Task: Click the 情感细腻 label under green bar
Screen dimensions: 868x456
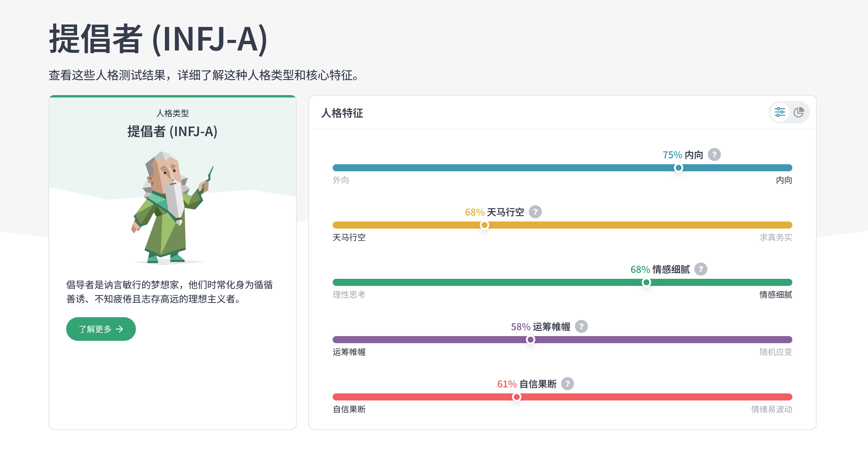Action: [x=776, y=295]
